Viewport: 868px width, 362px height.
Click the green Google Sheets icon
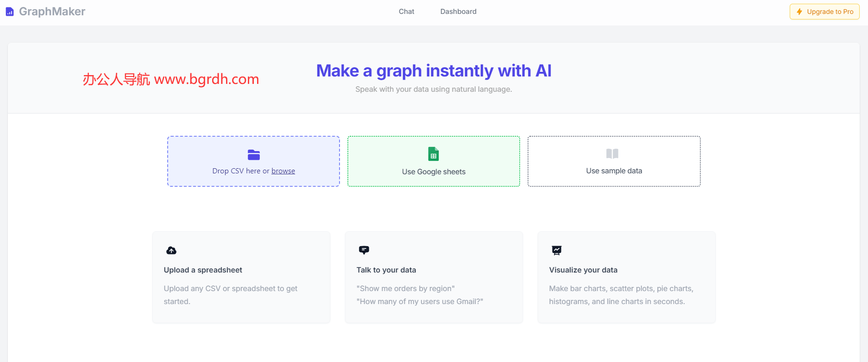[x=433, y=153]
